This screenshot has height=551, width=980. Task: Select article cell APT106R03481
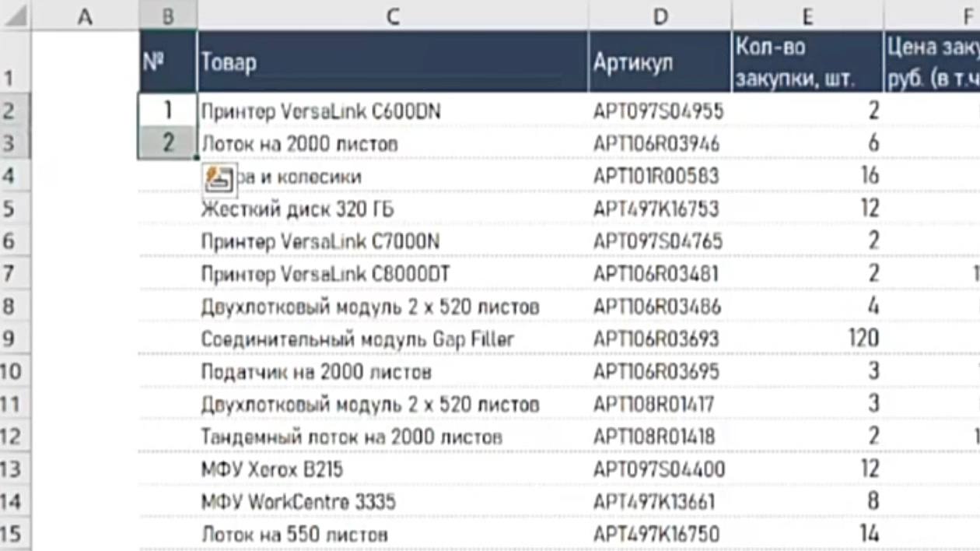click(x=660, y=274)
